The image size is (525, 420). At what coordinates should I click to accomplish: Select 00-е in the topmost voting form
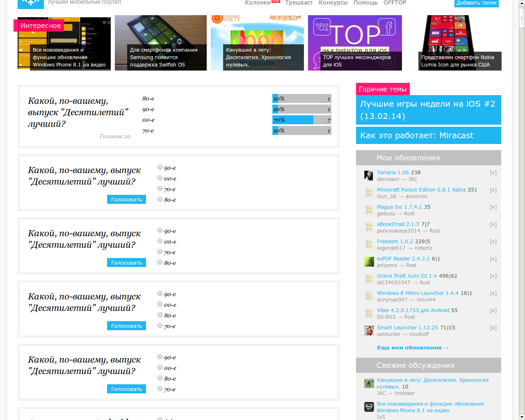pyautogui.click(x=160, y=178)
